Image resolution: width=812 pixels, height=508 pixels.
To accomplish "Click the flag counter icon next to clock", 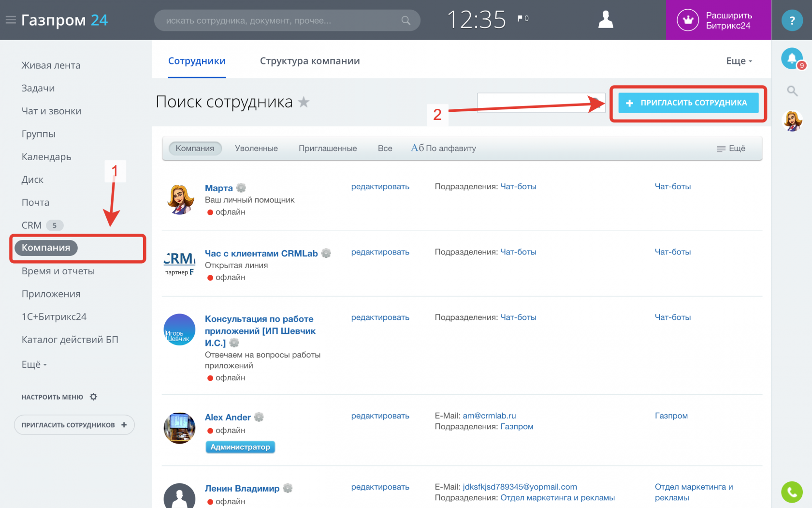I will coord(523,18).
